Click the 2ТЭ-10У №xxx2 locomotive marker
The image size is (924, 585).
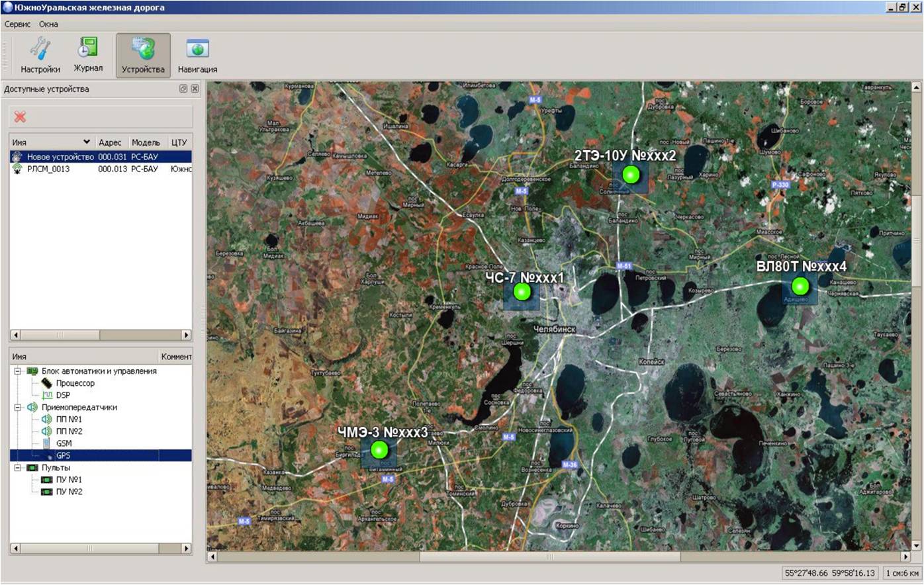coord(631,175)
